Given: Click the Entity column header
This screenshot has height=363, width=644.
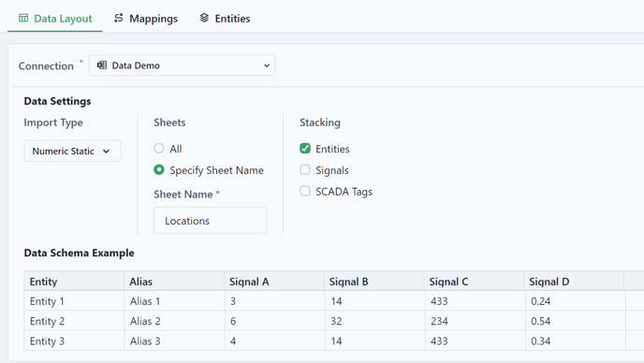Looking at the screenshot, I should pyautogui.click(x=74, y=282).
